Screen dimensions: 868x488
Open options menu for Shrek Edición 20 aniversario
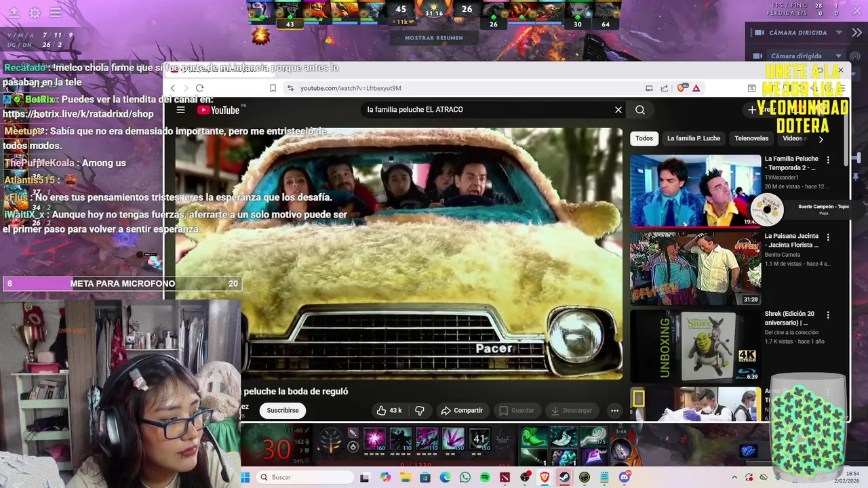click(828, 315)
